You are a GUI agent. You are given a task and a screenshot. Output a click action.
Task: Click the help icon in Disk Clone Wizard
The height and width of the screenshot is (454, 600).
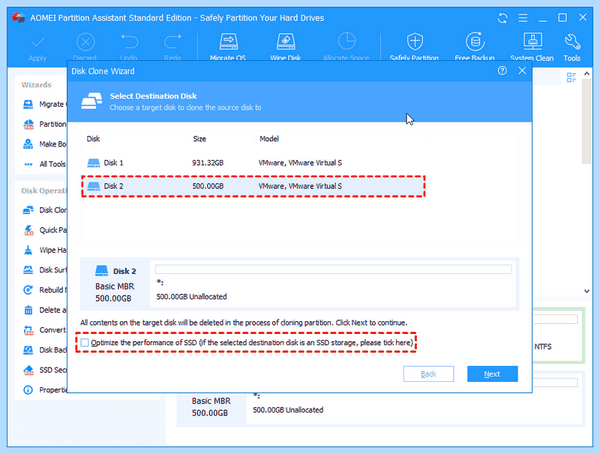point(502,70)
